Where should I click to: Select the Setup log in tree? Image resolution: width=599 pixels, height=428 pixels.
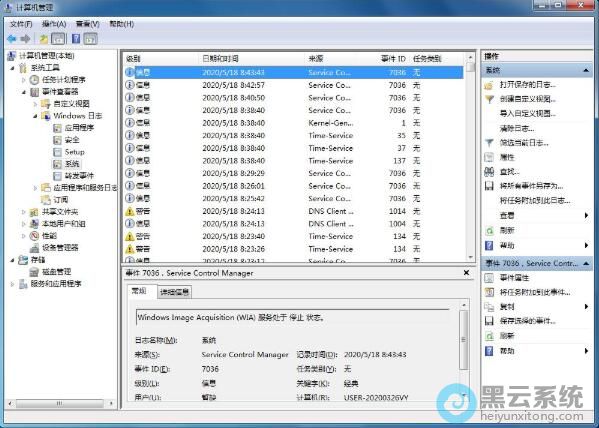[x=74, y=152]
